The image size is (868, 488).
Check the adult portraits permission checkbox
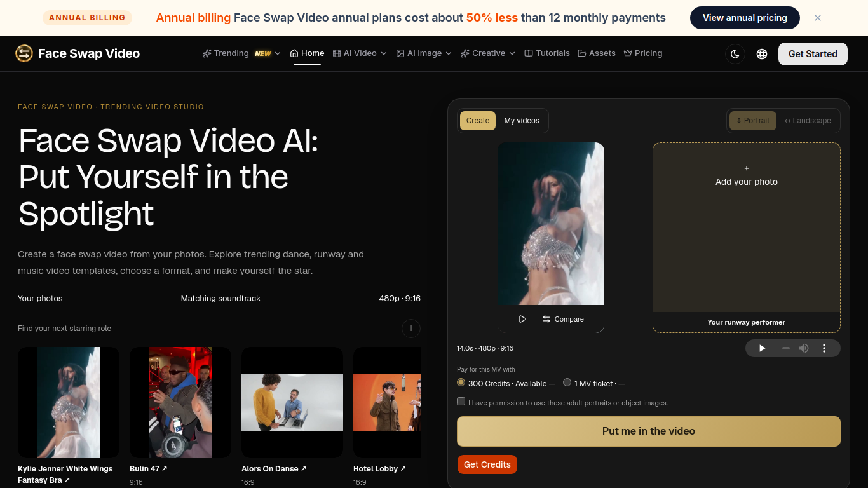point(461,402)
